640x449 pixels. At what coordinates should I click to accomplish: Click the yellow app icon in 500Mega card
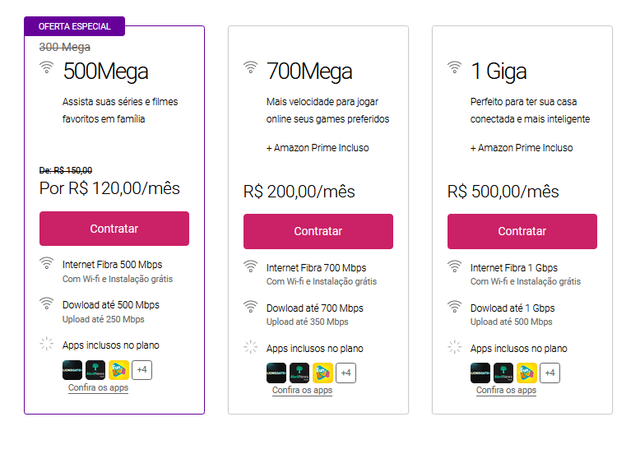click(x=119, y=370)
